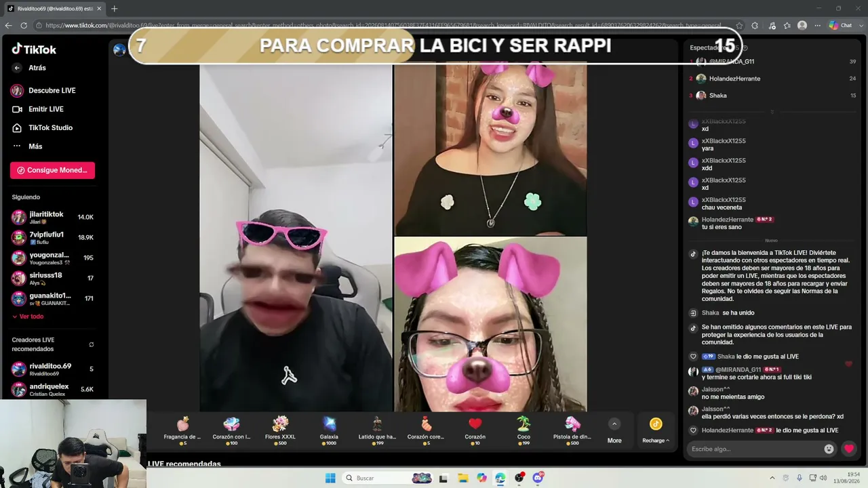
Task: Select the yougonzal... followed account
Action: coord(52,258)
